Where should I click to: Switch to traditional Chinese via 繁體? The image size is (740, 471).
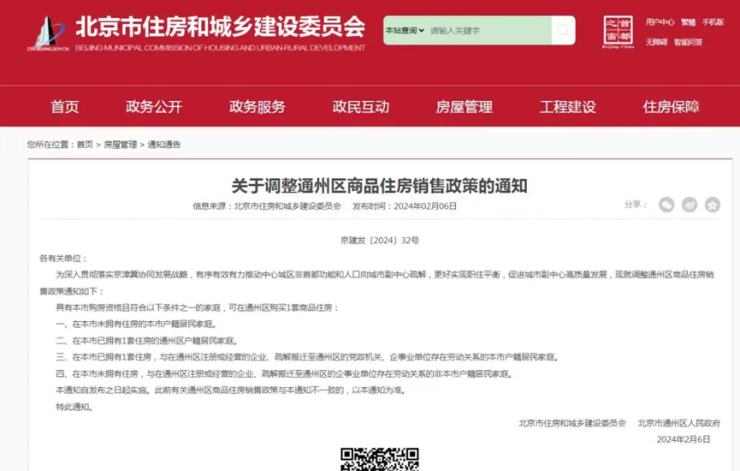(x=688, y=21)
